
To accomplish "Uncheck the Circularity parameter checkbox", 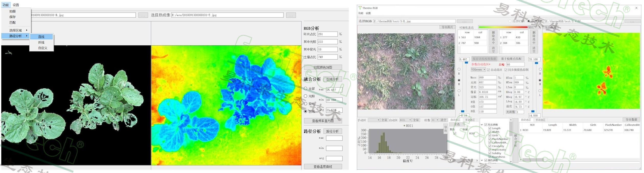I will [490, 146].
